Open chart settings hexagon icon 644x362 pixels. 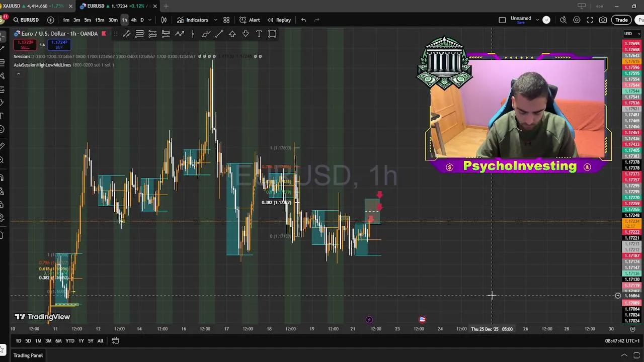click(577, 20)
